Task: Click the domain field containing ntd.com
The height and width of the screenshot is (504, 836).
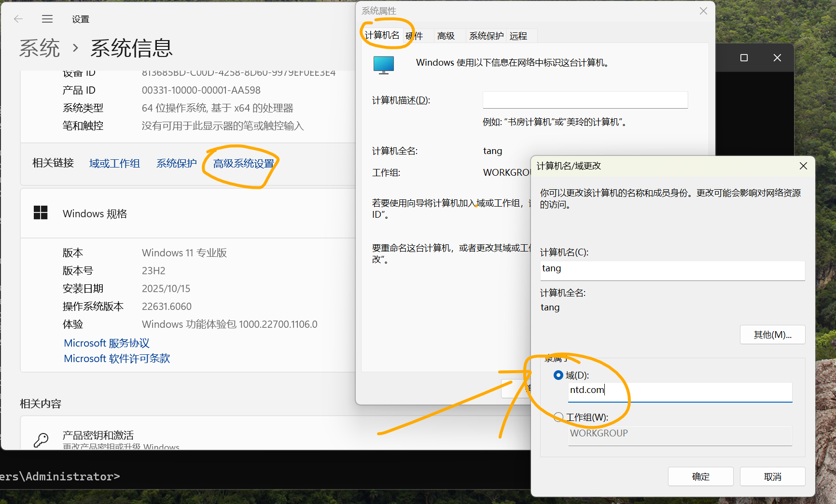Action: (680, 392)
